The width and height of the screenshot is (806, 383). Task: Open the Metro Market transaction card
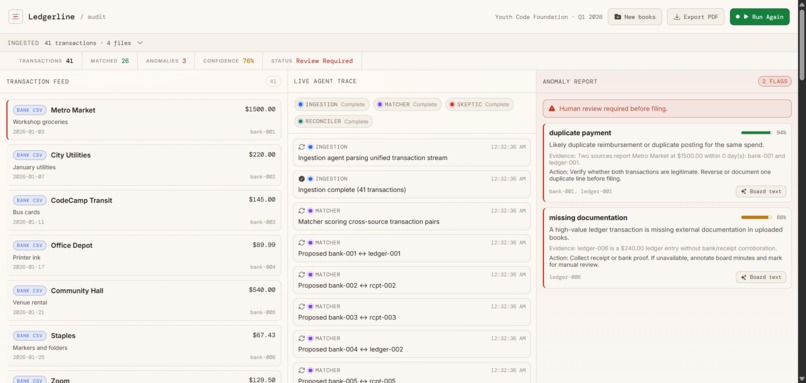(144, 120)
